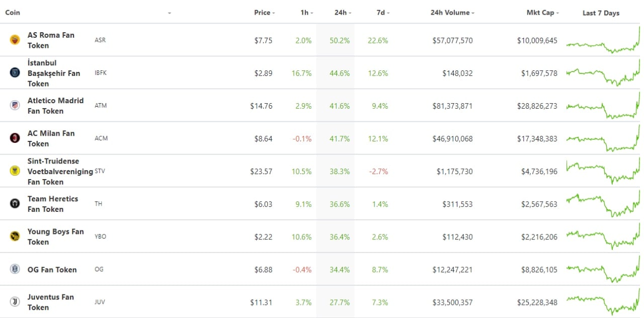644x318 pixels.
Task: Click the 36.4% 24h change value
Action: [x=340, y=236]
